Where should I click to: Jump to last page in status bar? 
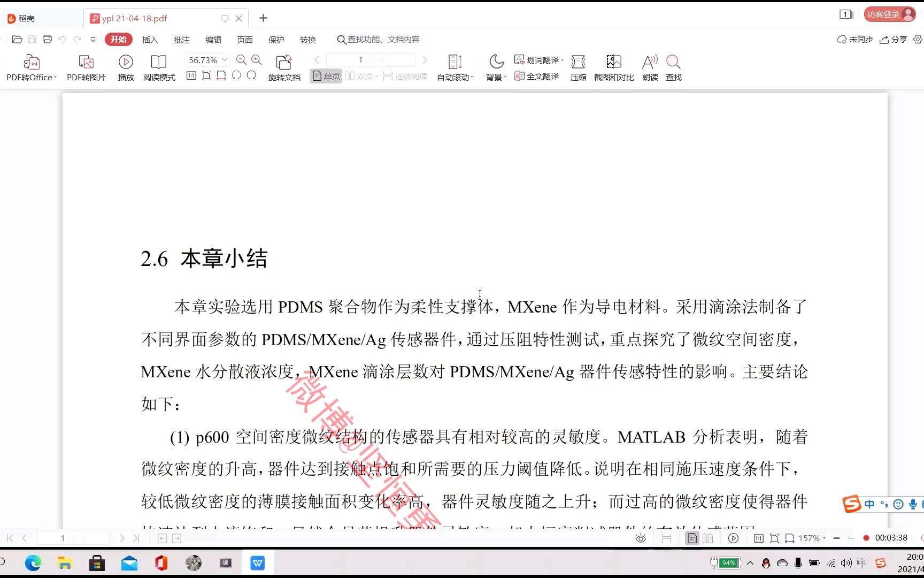[136, 538]
